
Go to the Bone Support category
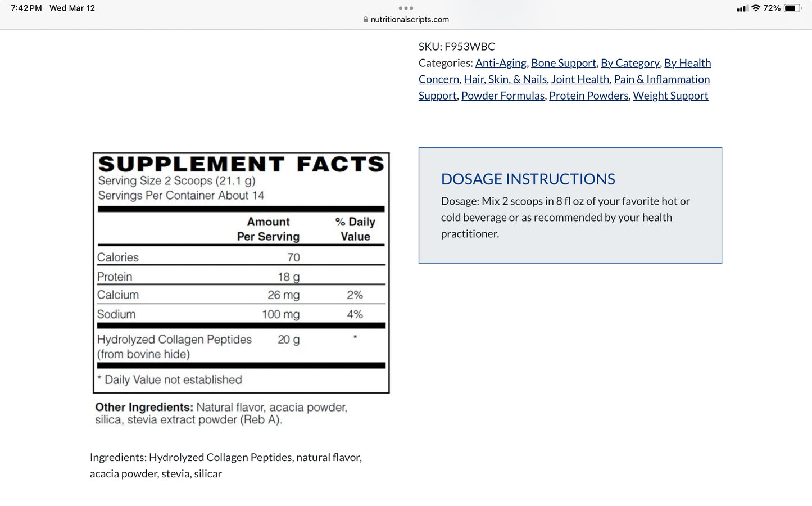click(x=563, y=63)
